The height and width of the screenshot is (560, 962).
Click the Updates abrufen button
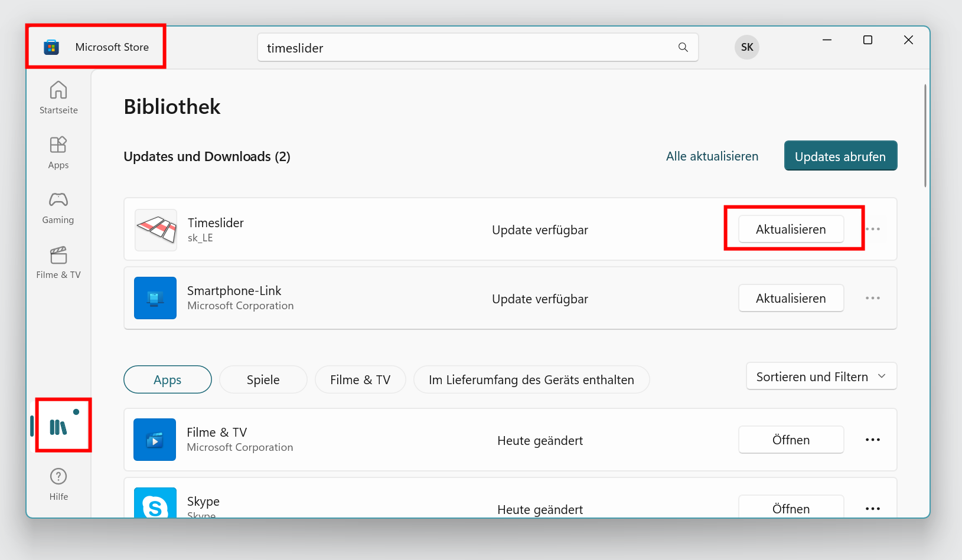tap(840, 156)
